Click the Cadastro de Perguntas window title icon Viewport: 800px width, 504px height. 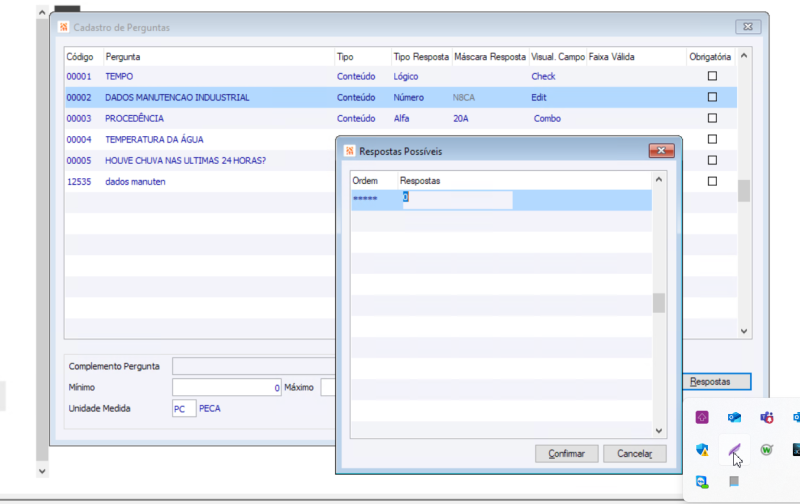64,27
